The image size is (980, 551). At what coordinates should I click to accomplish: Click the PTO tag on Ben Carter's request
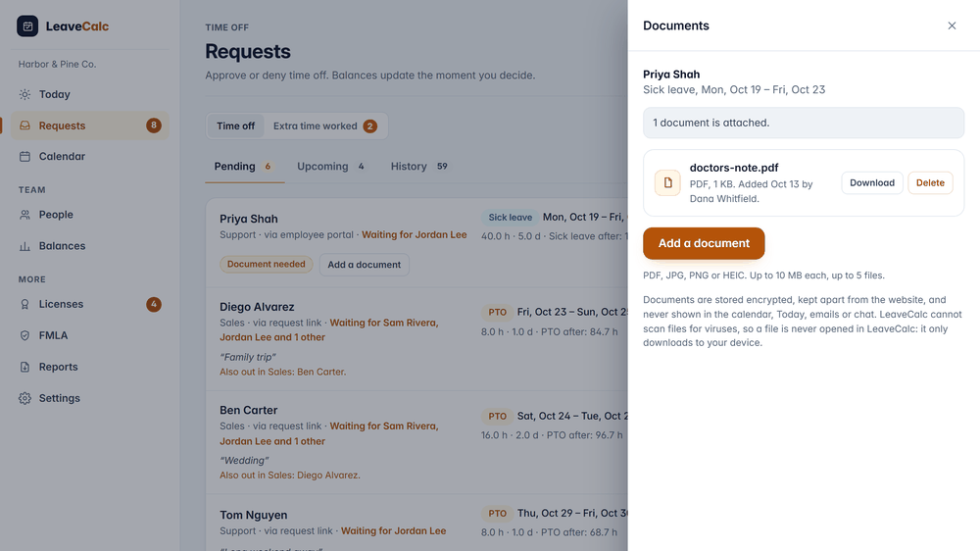coord(498,416)
